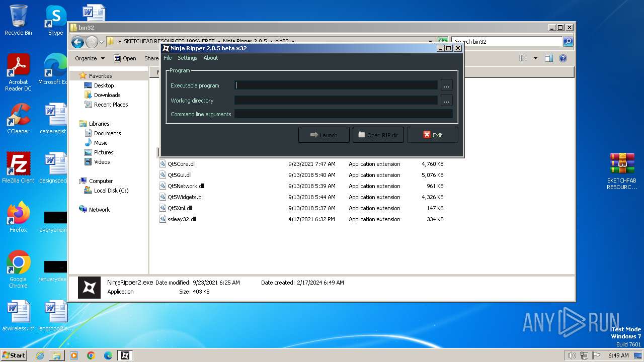This screenshot has width=644, height=362.
Task: Select the Firefox desktop shortcut
Action: [x=18, y=217]
